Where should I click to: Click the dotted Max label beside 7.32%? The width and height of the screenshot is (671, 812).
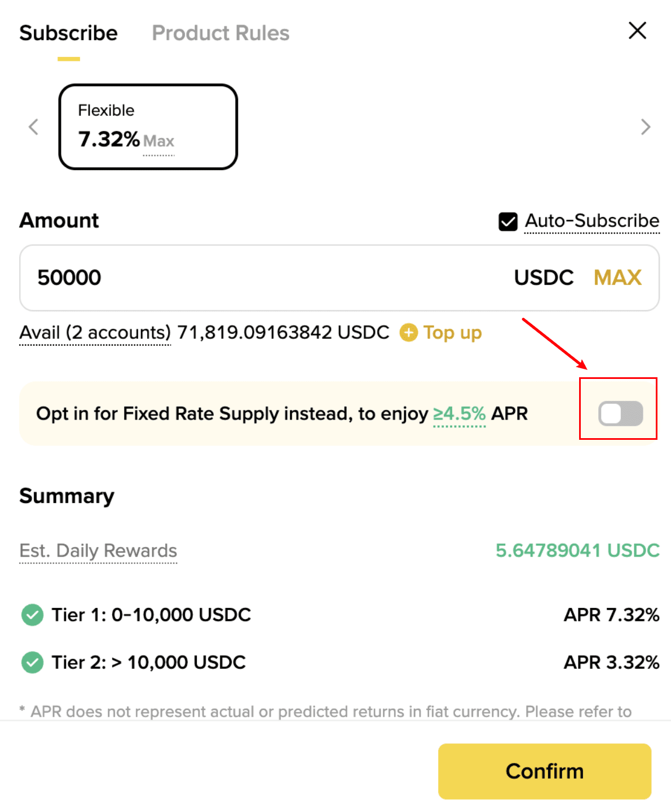click(158, 141)
